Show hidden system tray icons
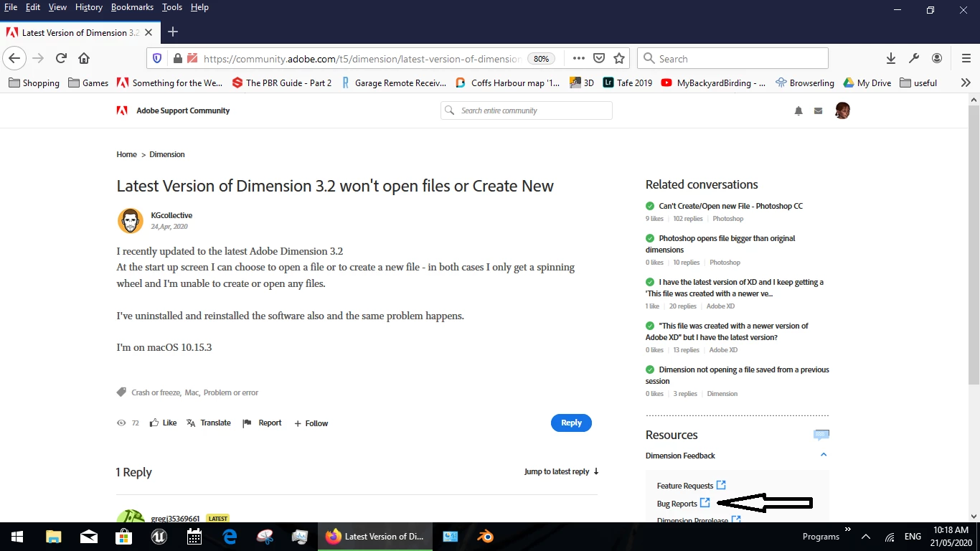 click(866, 537)
